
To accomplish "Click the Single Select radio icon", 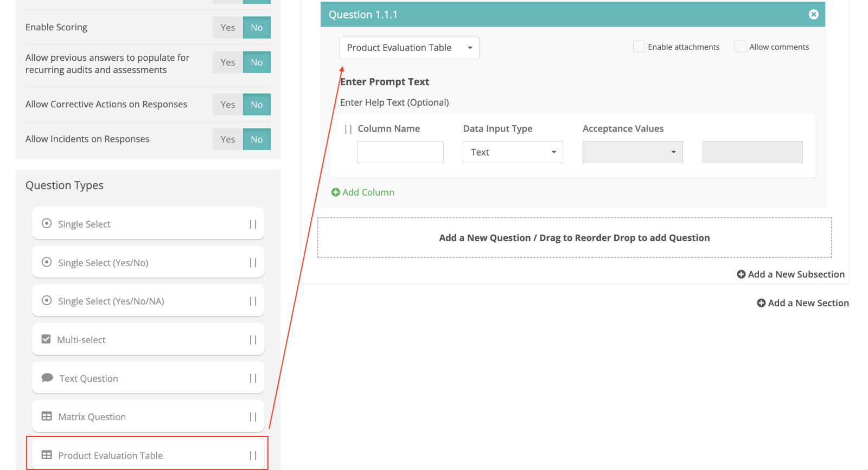I will point(47,223).
